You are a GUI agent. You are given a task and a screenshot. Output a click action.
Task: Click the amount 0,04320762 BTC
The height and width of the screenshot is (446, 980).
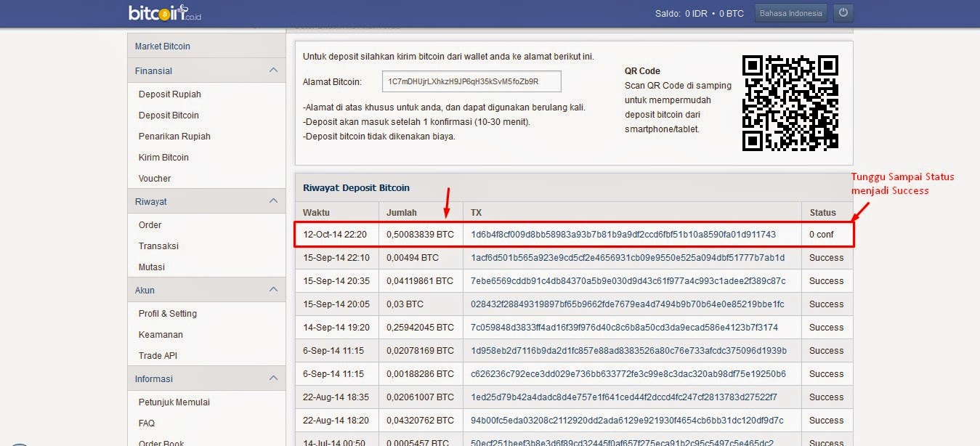click(x=421, y=421)
